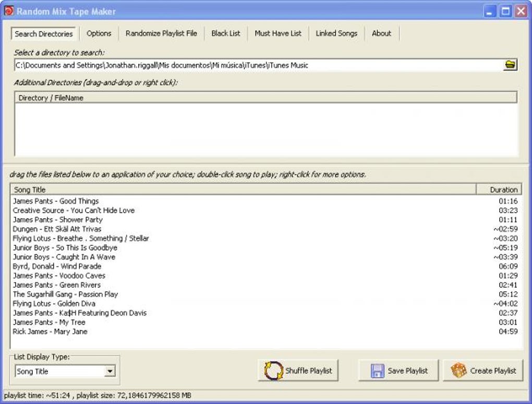The width and height of the screenshot is (532, 404).
Task: Click the Random Mix Tape Maker title icon
Action: 9,11
